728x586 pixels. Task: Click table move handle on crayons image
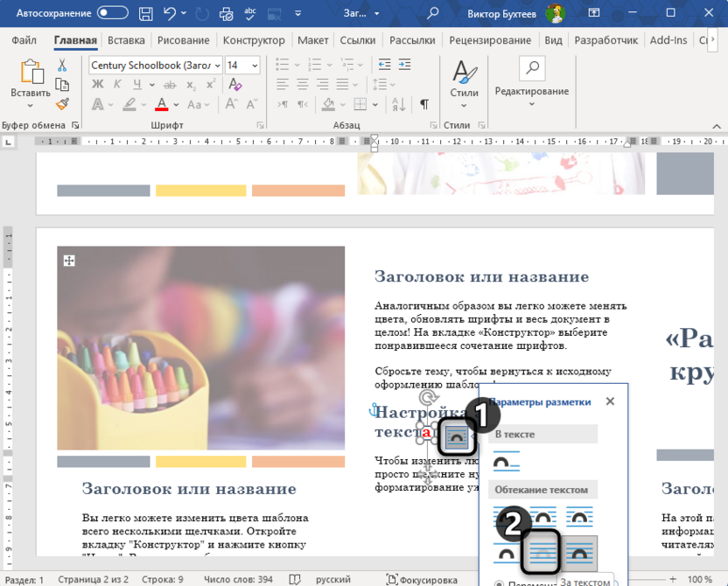coord(69,261)
